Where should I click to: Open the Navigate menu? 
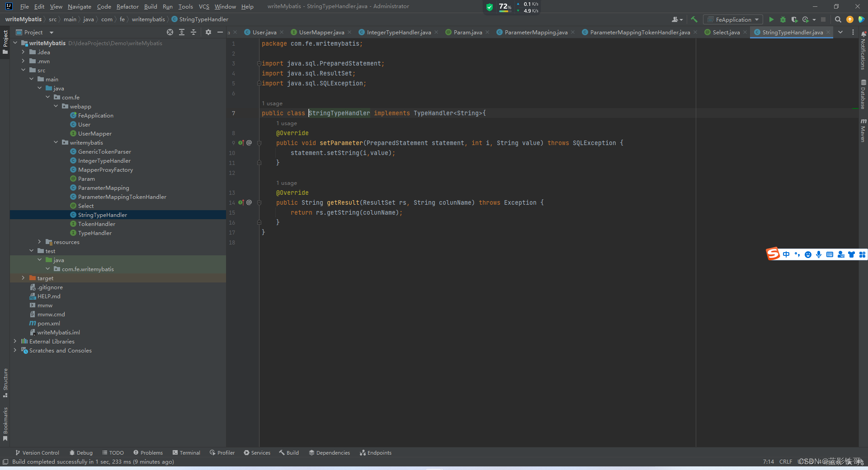pos(80,6)
